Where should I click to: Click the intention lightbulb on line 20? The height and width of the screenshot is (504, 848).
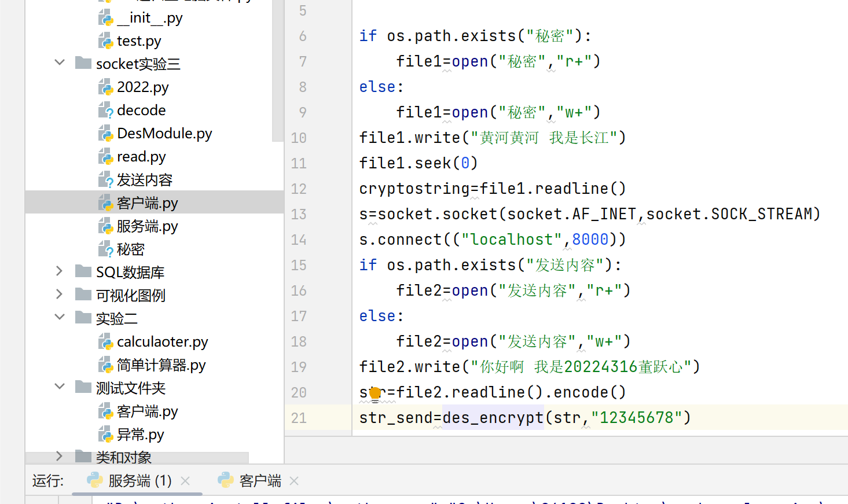[x=375, y=393]
